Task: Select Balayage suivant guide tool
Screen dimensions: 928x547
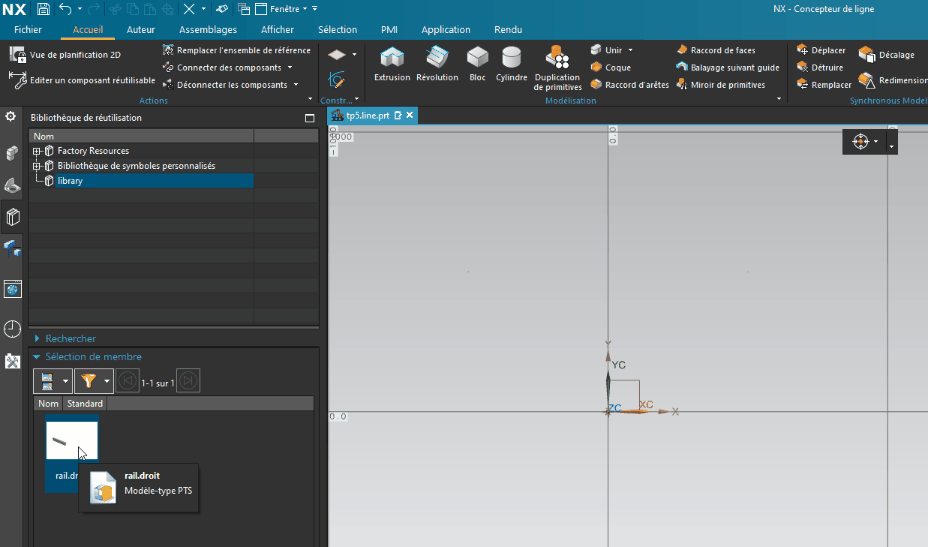Action: point(728,67)
